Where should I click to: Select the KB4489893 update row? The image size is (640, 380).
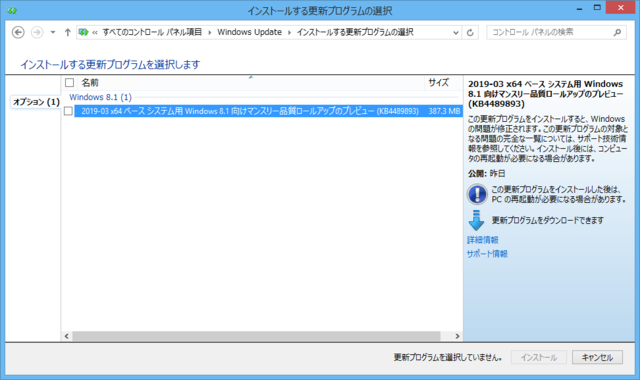click(x=268, y=111)
